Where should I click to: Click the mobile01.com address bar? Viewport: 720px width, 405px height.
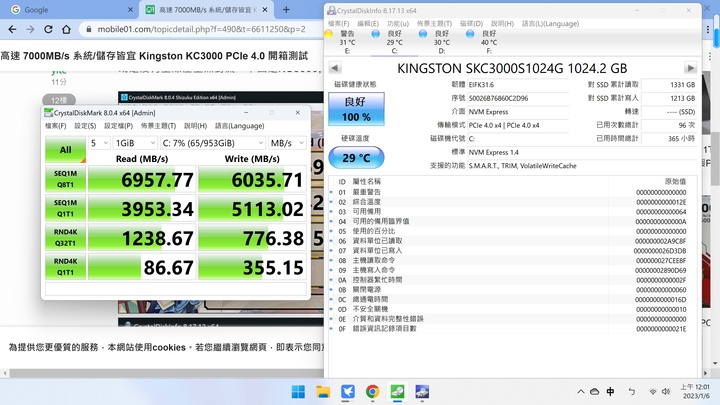201,29
